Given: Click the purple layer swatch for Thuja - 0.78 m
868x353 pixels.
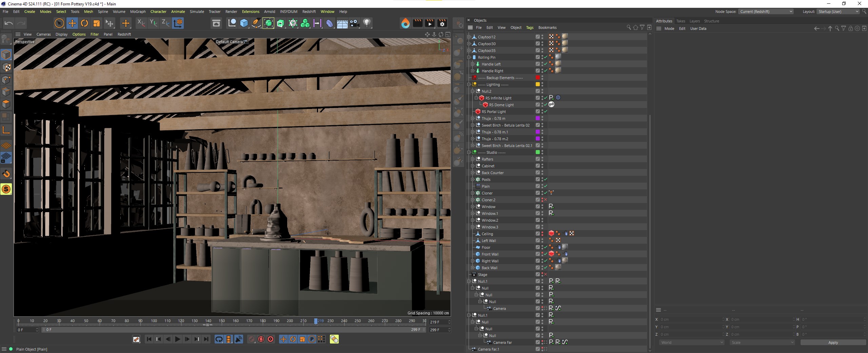Looking at the screenshot, I should tap(537, 118).
